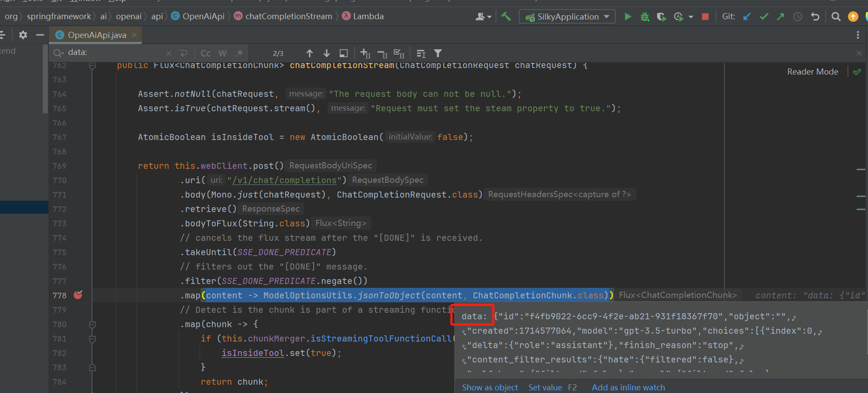
Task: Collapse fold marker at line 781
Action: pos(92,339)
